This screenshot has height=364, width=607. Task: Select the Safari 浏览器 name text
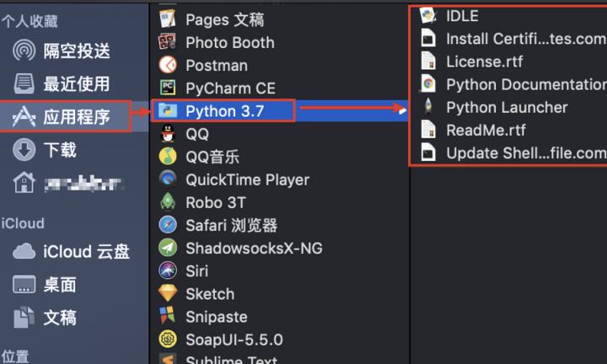(x=232, y=225)
